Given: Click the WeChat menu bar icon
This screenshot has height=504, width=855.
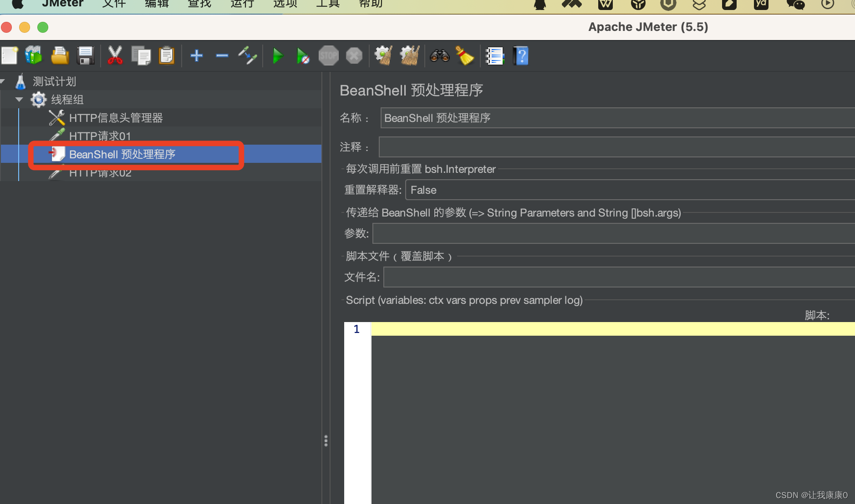Looking at the screenshot, I should coord(795,4).
